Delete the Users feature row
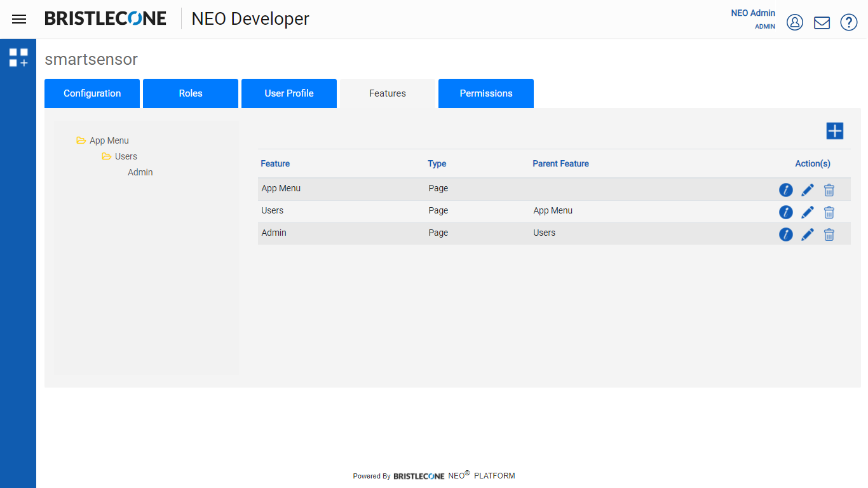Screen dimensions: 868x488 tap(829, 212)
